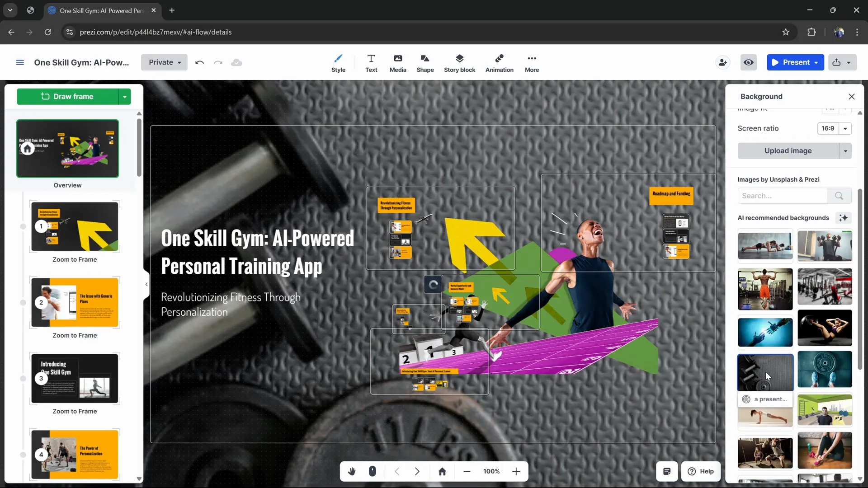
Task: Click the image search magnifier icon
Action: tap(839, 196)
